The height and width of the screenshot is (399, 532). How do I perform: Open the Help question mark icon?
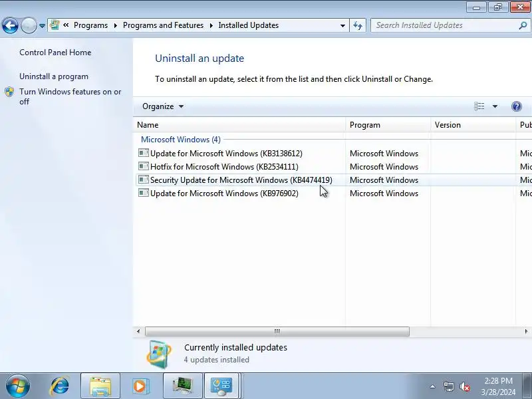(x=517, y=106)
